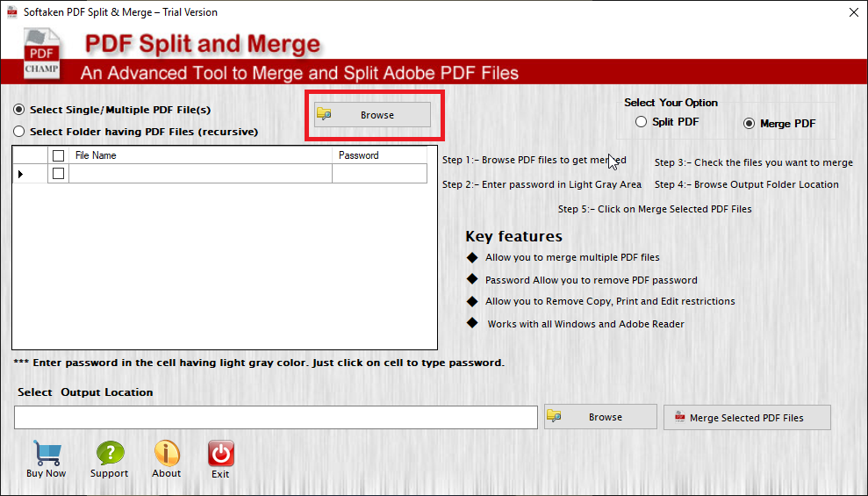Tick the header checkbox beside File Name
The height and width of the screenshot is (496, 868).
click(58, 155)
